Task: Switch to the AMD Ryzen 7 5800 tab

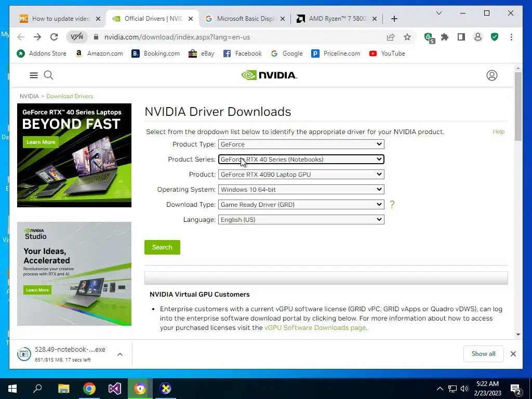Action: pos(338,19)
